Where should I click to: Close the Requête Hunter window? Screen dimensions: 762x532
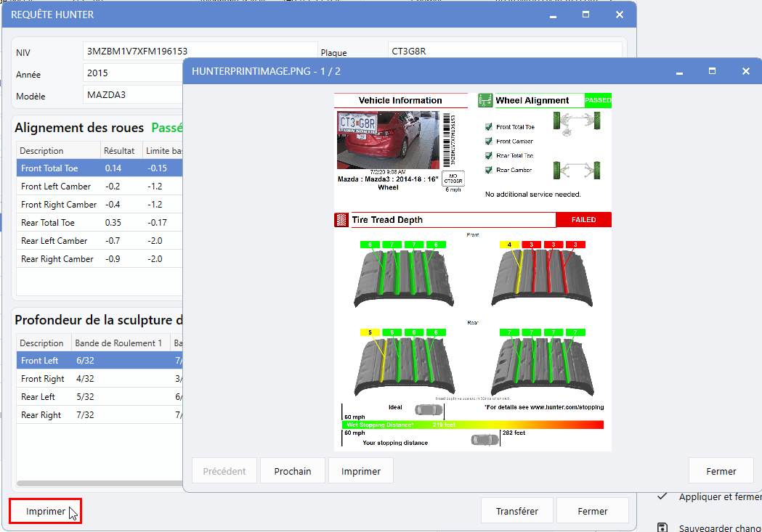coord(619,15)
